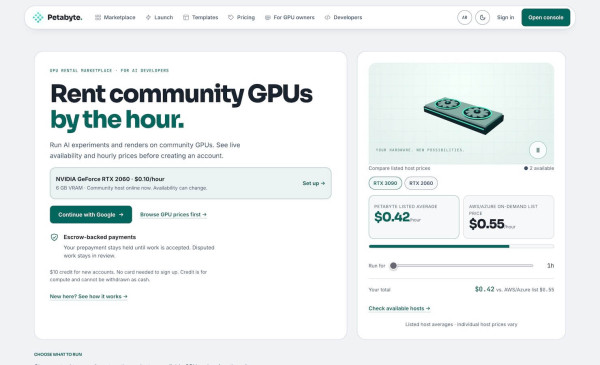600x365 pixels.
Task: Click the Run for duration slider handle
Action: (393, 266)
